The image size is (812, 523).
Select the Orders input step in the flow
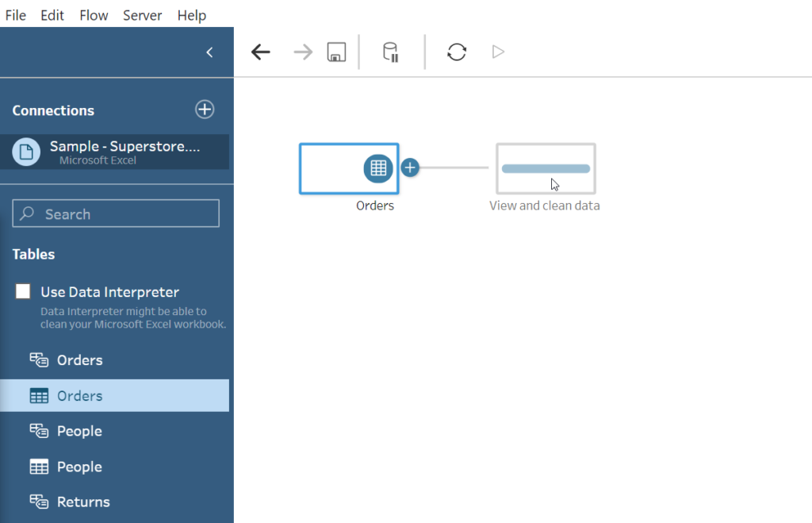[x=349, y=168]
